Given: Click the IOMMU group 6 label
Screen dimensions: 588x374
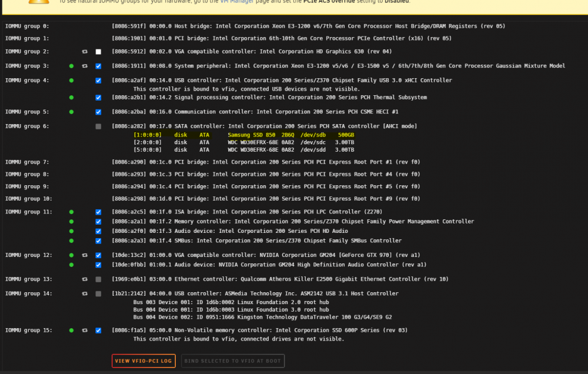Looking at the screenshot, I should (x=27, y=126).
